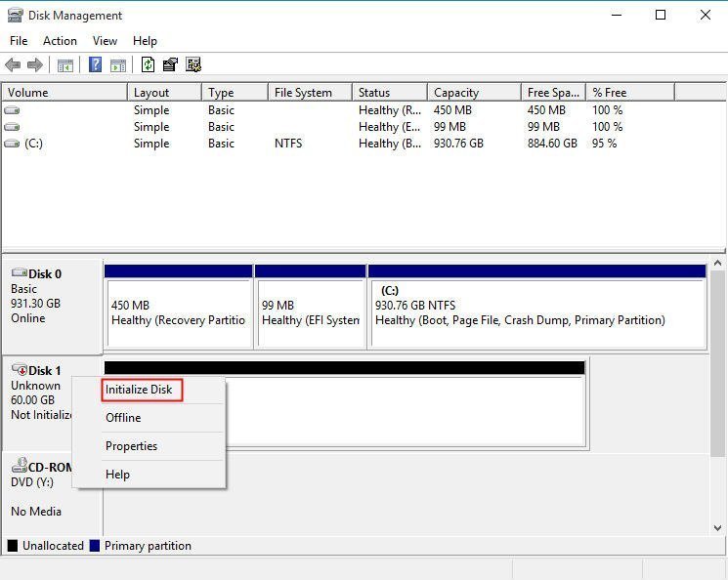Screen dimensions: 728x580
Task: Click the "No Media" text
Action: click(36, 512)
